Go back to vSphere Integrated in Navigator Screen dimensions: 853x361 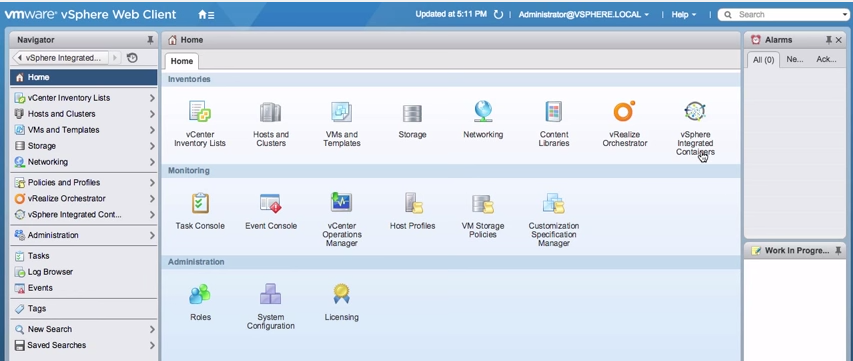tap(59, 58)
